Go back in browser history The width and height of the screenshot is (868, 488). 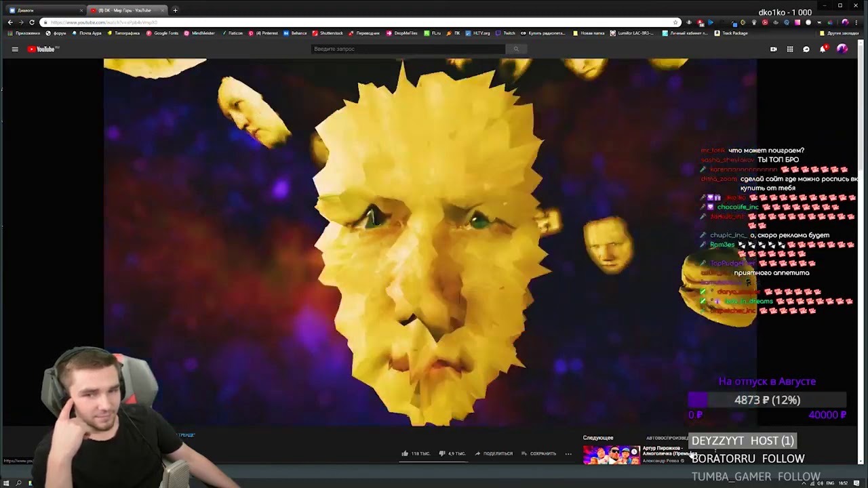pos(10,22)
